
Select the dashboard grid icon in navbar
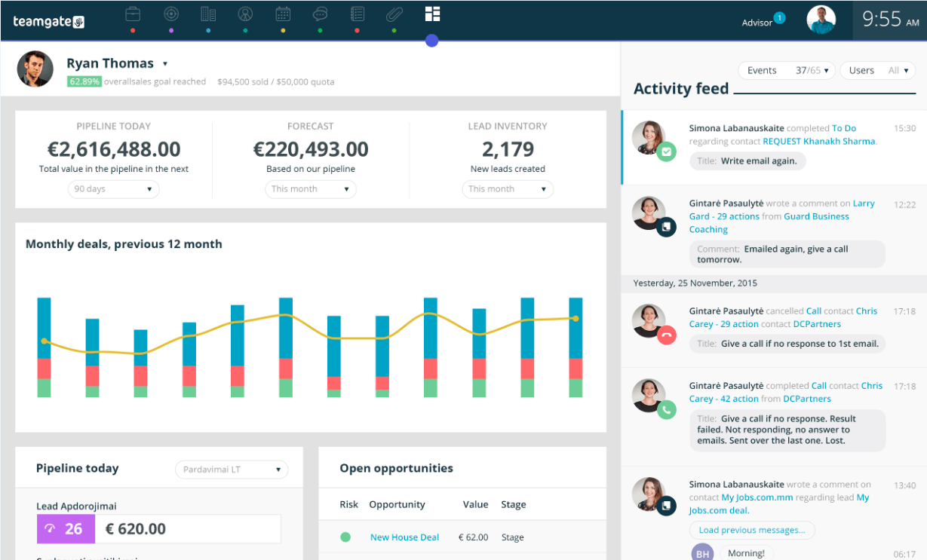[431, 14]
